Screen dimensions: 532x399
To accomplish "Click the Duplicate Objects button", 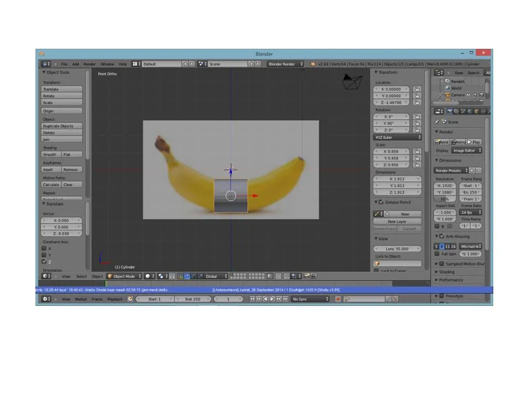I will (x=62, y=126).
